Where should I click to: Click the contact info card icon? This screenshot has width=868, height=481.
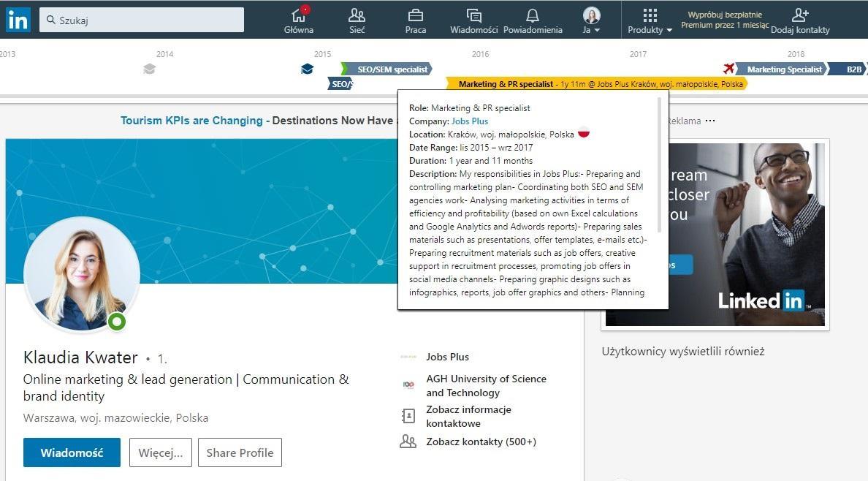point(408,416)
